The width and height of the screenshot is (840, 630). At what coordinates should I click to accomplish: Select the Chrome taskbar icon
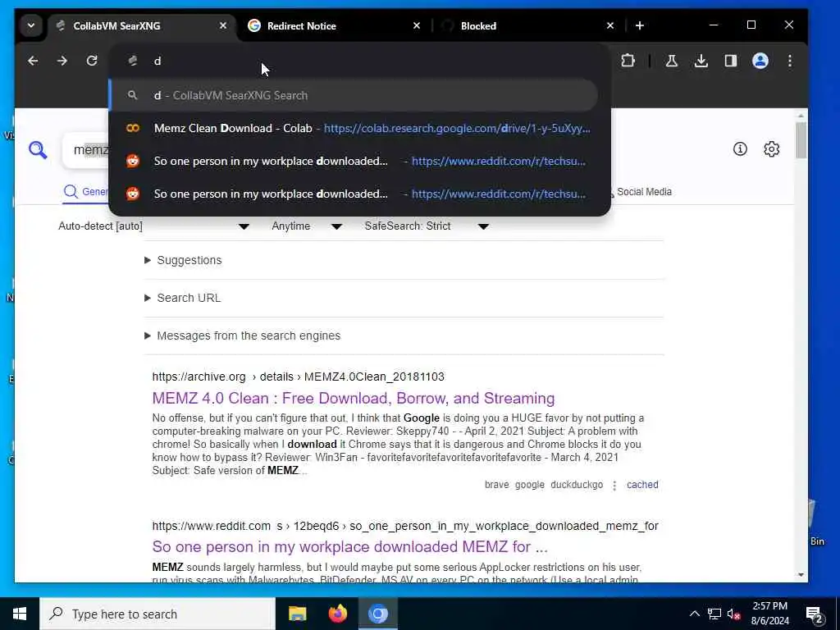[377, 614]
